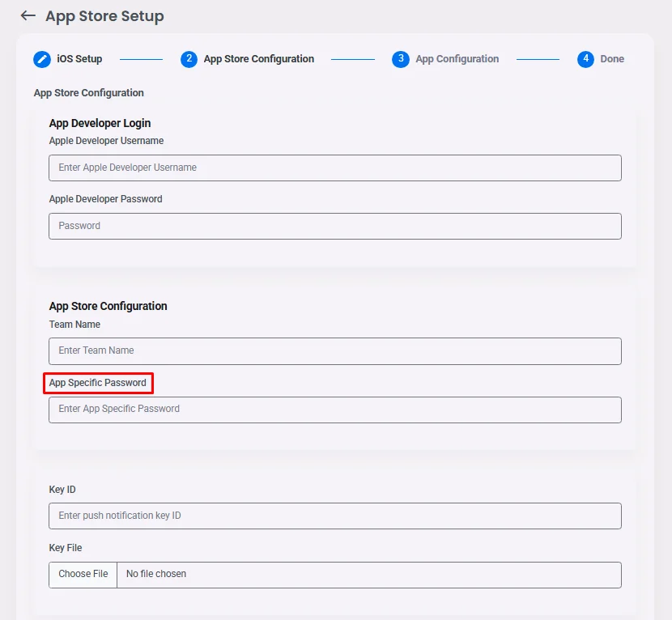This screenshot has height=620, width=672.
Task: Select the step 3 numbered circle
Action: tap(400, 59)
